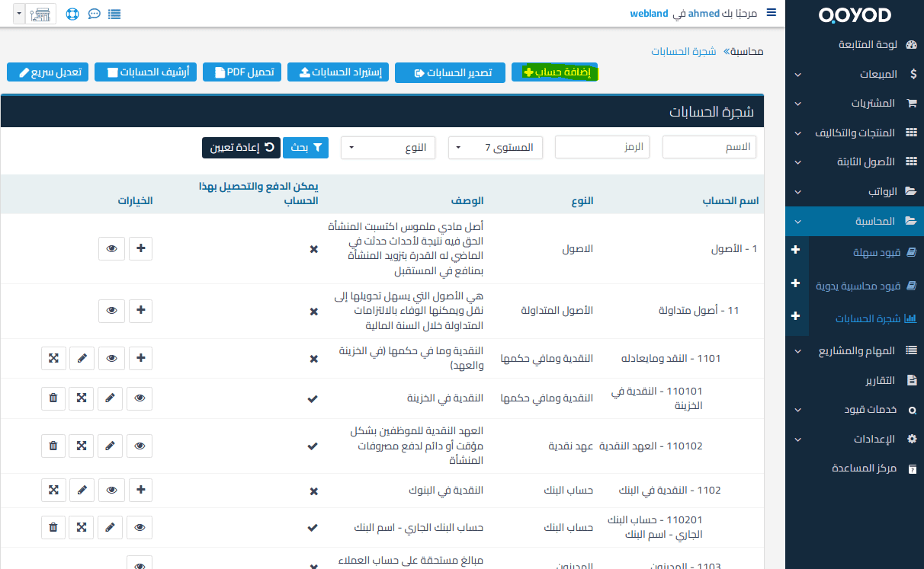
Task: Open the hamburger menu in the top bar
Action: pos(772,12)
